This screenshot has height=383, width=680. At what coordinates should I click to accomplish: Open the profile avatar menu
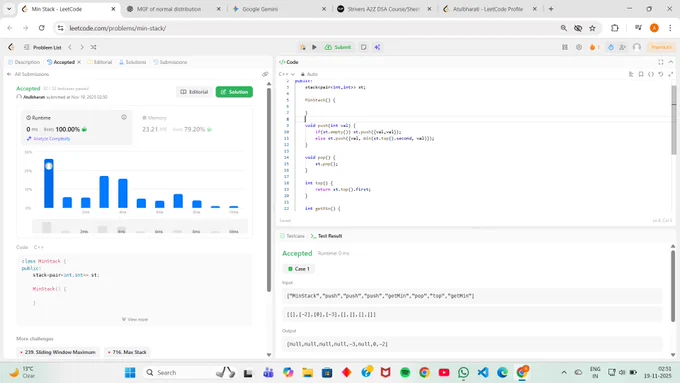point(637,47)
